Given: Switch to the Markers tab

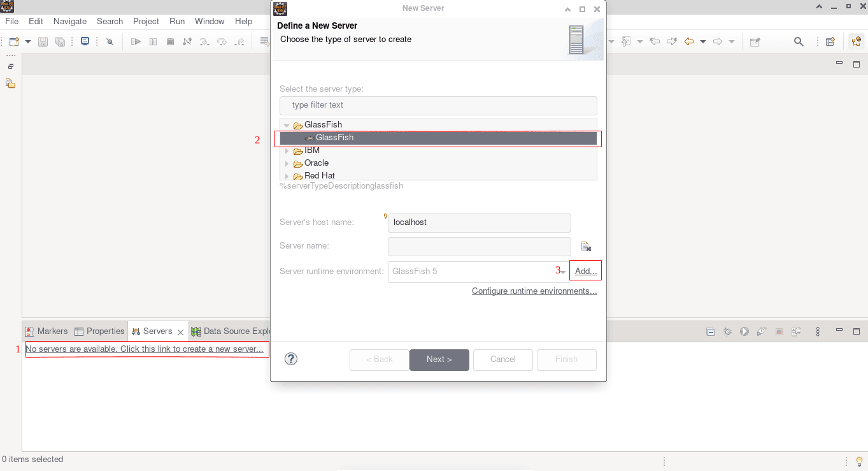Looking at the screenshot, I should (46, 331).
